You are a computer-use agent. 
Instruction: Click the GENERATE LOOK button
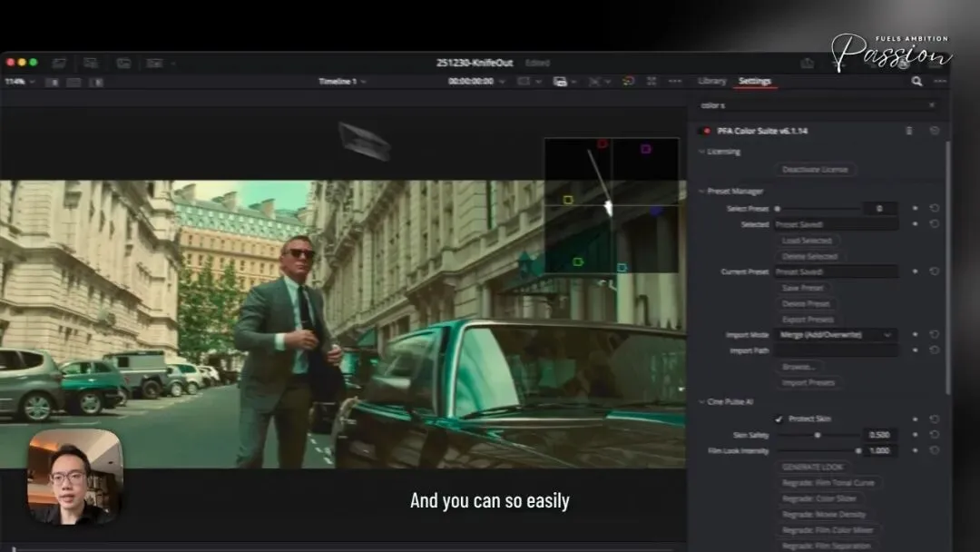click(x=812, y=467)
